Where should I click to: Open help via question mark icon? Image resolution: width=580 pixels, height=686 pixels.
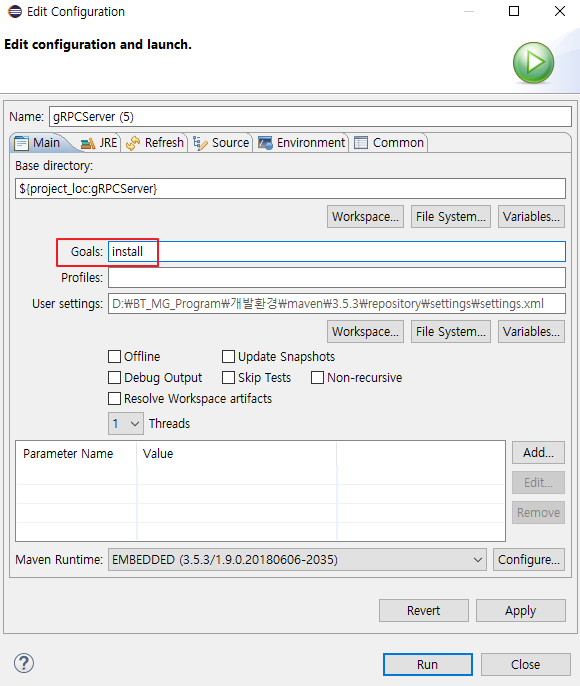click(x=24, y=663)
